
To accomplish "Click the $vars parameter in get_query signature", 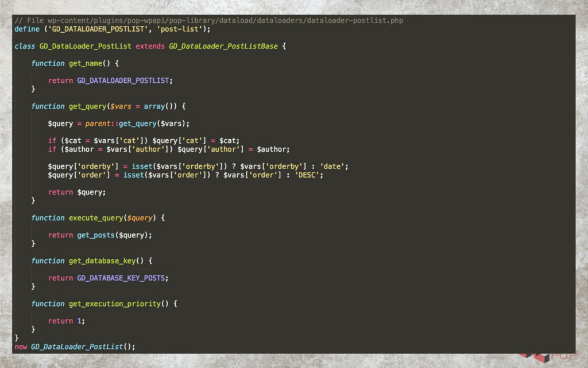I will tap(121, 106).
